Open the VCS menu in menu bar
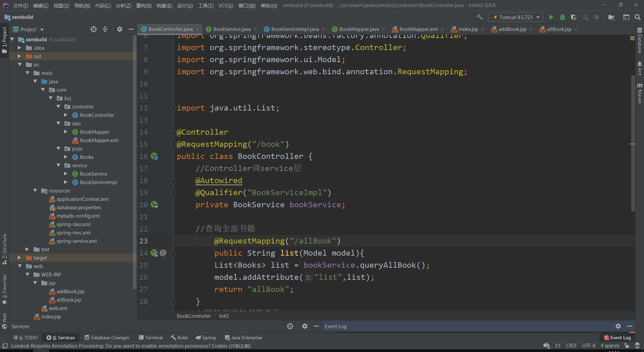644x352 pixels. (225, 5)
